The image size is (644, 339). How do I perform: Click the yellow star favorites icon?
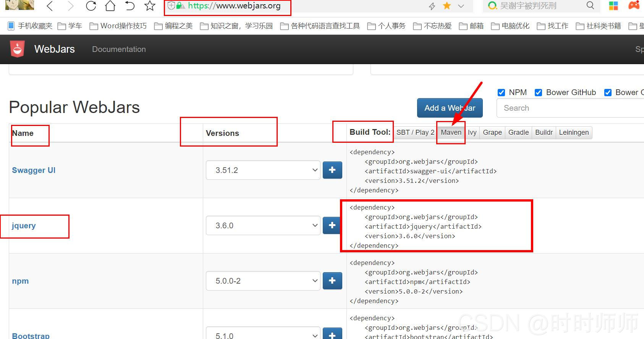click(447, 6)
